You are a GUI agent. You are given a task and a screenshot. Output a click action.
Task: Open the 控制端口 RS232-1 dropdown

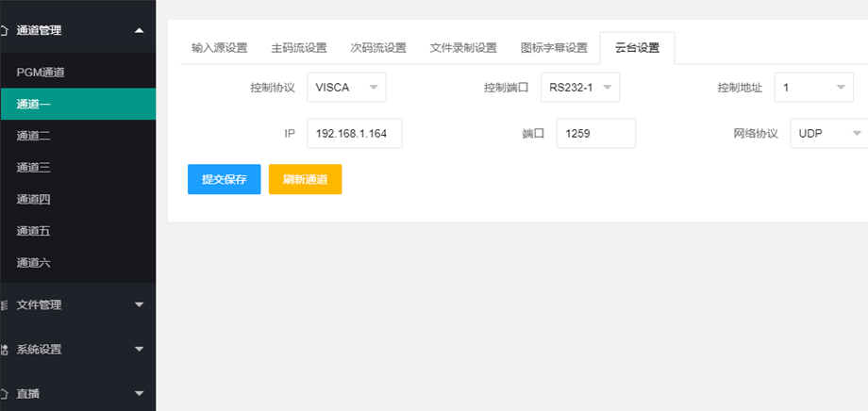579,88
